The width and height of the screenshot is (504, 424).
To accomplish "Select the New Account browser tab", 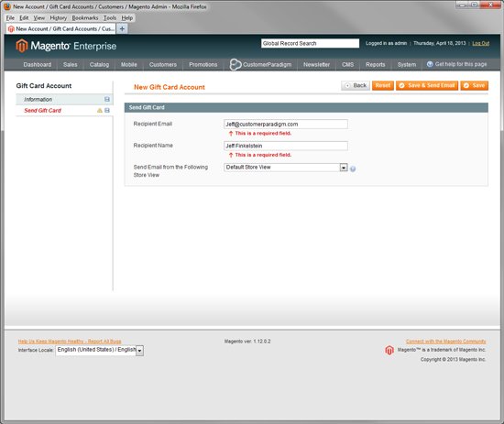I will coord(61,29).
